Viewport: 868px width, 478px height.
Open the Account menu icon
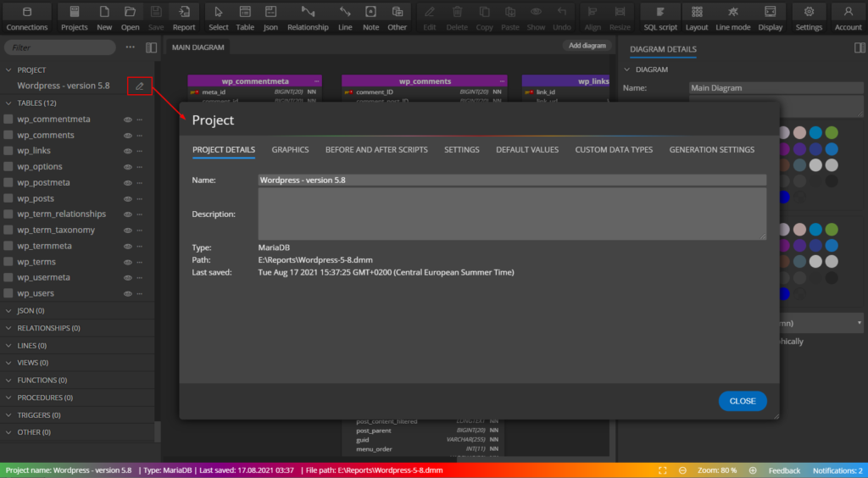coord(848,18)
